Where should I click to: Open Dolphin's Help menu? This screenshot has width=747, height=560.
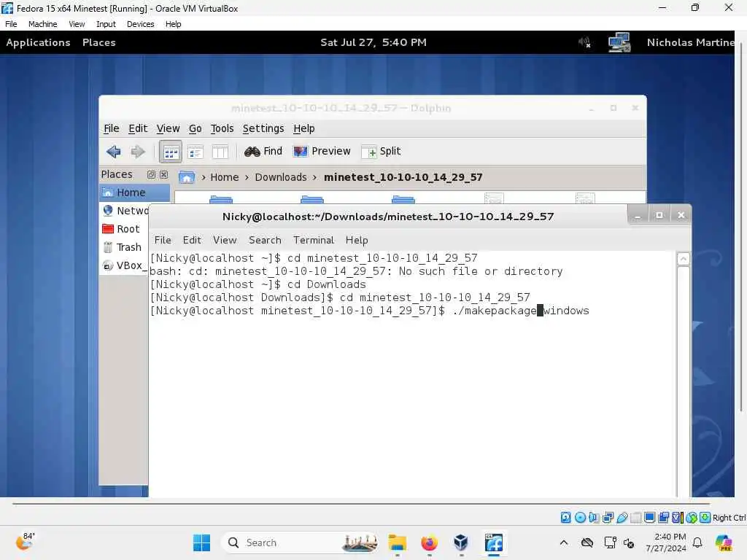tap(304, 128)
